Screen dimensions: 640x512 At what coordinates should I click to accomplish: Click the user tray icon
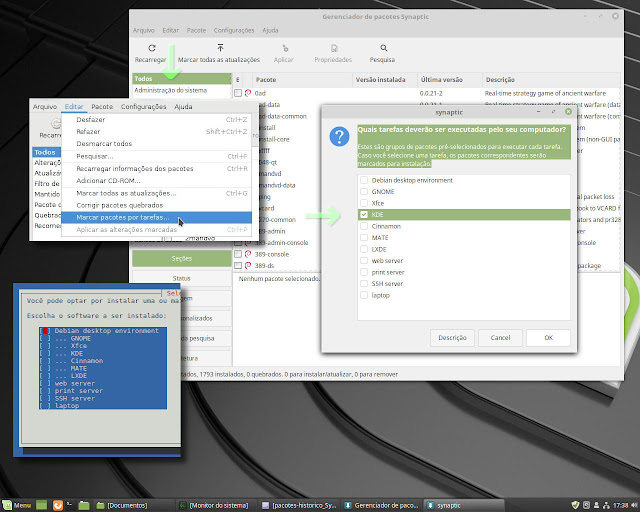click(x=596, y=505)
